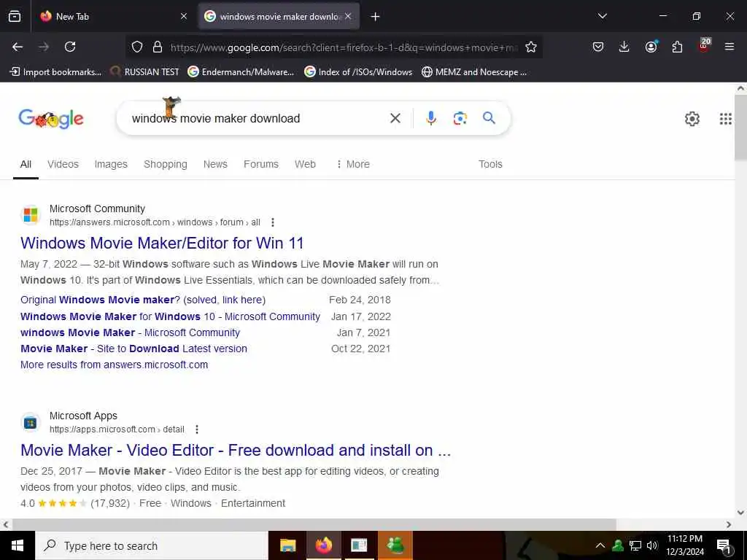Click the forward navigation arrow
Image resolution: width=747 pixels, height=560 pixels.
point(44,47)
